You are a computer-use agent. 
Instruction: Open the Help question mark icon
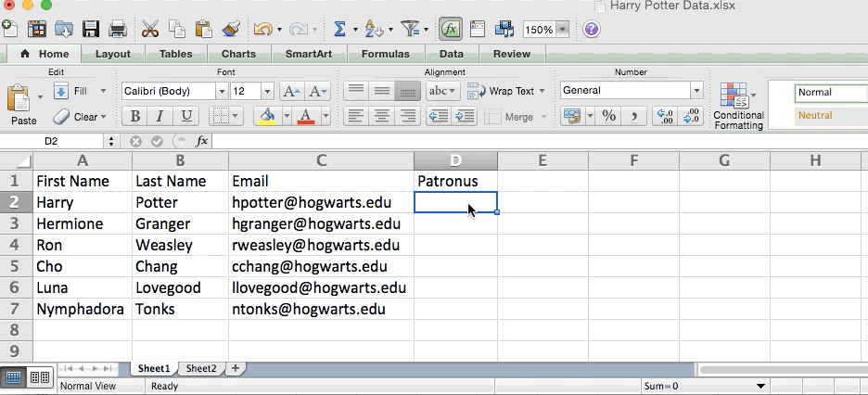[591, 30]
